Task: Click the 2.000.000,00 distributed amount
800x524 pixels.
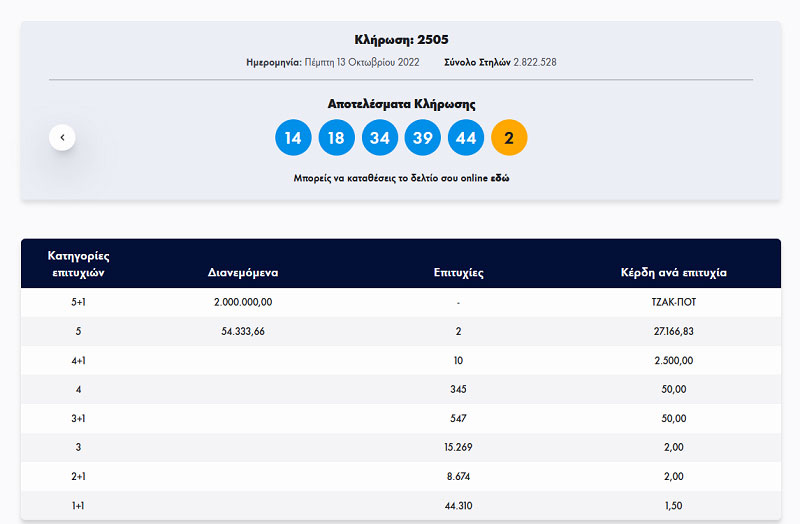Action: pos(243,302)
